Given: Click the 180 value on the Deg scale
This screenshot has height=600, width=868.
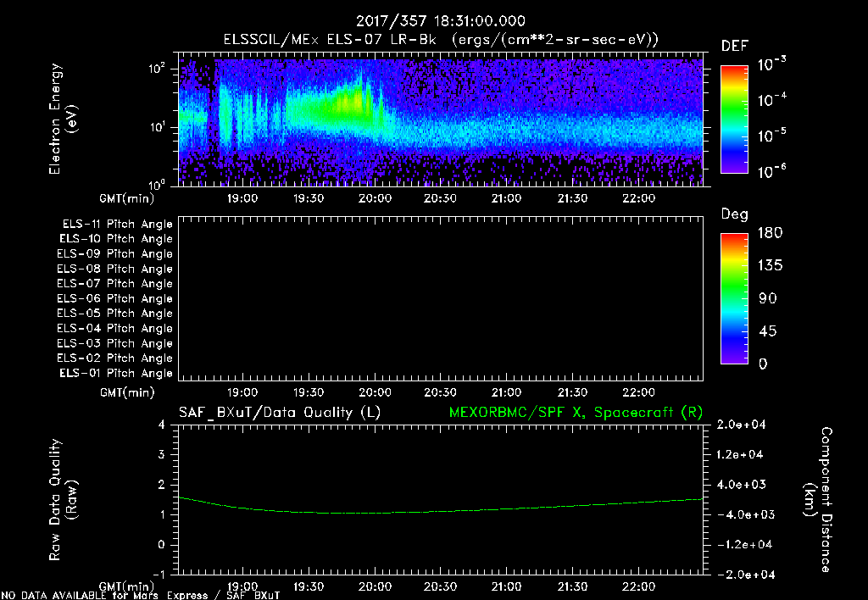Looking at the screenshot, I should click(770, 232).
